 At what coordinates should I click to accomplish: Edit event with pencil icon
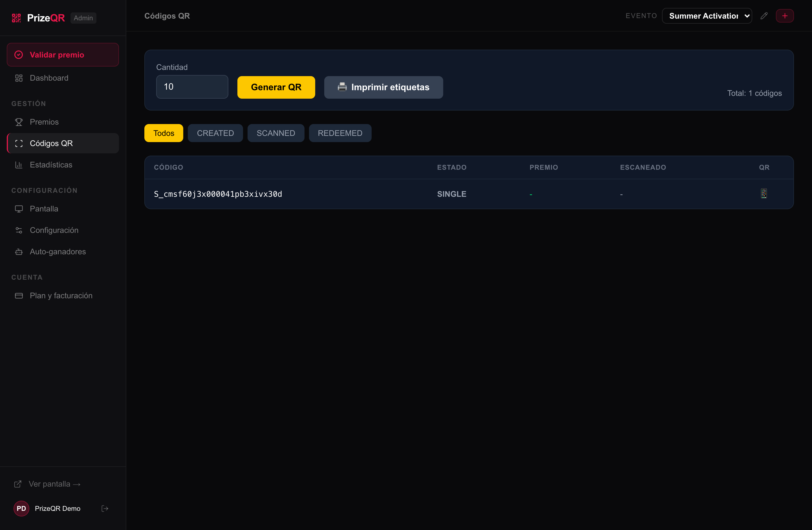tap(764, 16)
